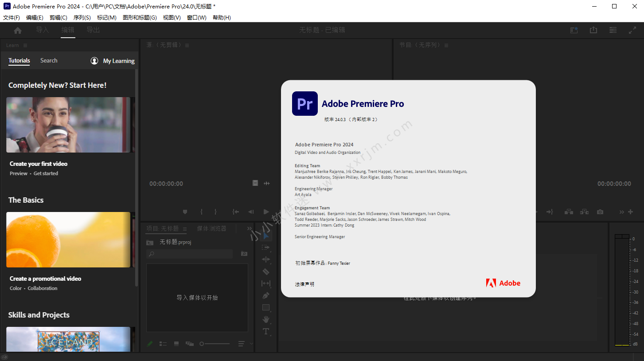This screenshot has height=361, width=644.
Task: Open Learn panel hamburger menu
Action: pyautogui.click(x=25, y=45)
